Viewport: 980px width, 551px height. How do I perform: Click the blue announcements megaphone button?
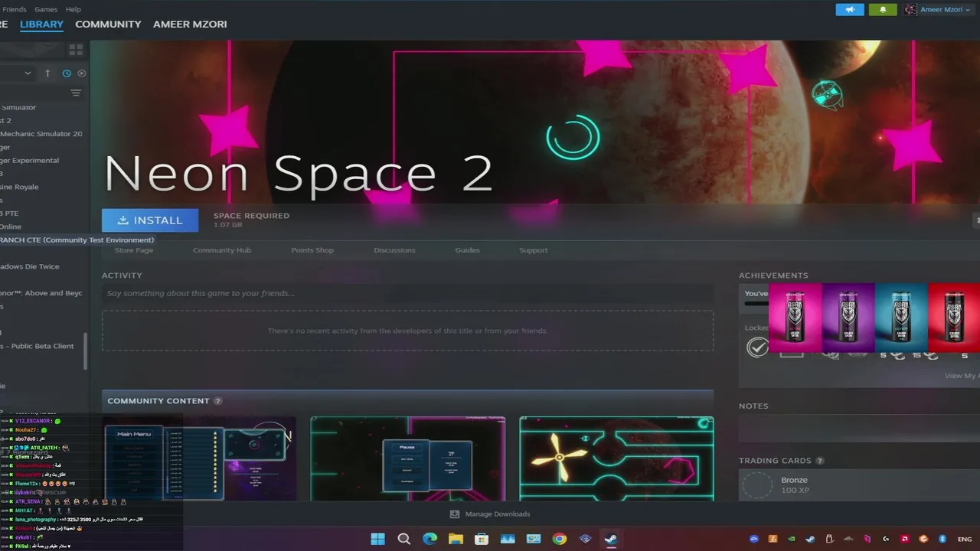pos(850,9)
